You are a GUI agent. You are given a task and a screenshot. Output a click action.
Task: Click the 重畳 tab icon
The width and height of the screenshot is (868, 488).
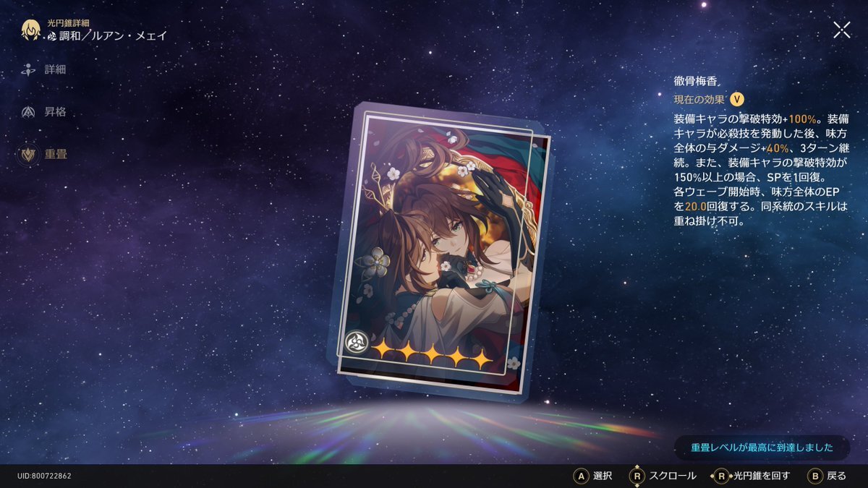pos(29,154)
